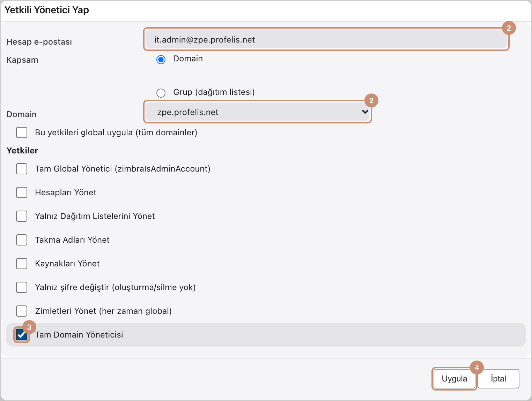Screen dimensions: 532x401
Task: Uncheck Tam Domain Yöneticisi checkbox
Action: (22, 335)
